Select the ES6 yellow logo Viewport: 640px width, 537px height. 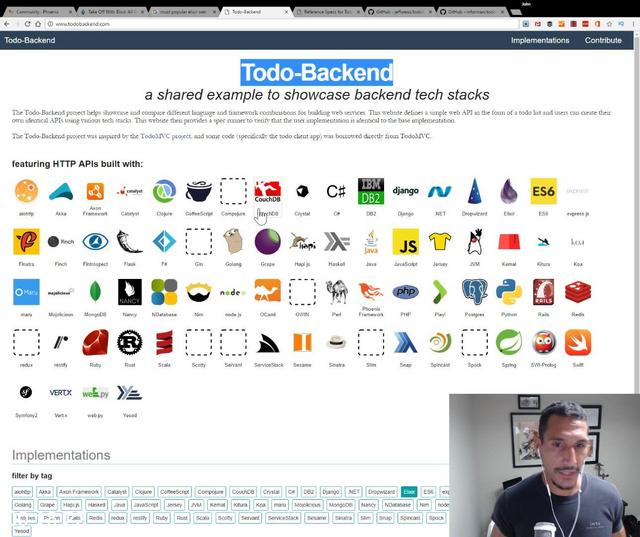pyautogui.click(x=543, y=191)
